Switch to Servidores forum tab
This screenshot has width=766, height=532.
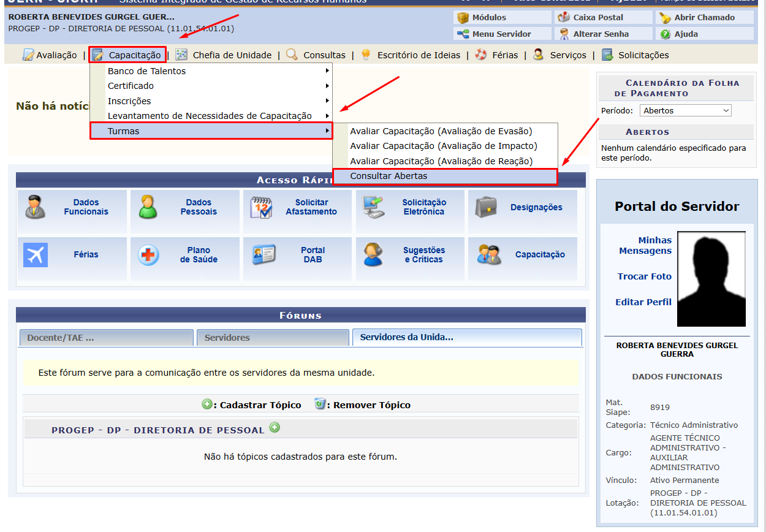point(271,338)
